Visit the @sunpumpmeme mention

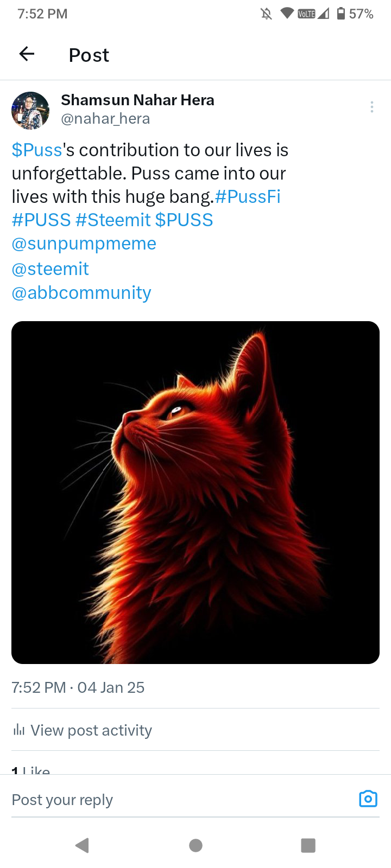click(84, 244)
